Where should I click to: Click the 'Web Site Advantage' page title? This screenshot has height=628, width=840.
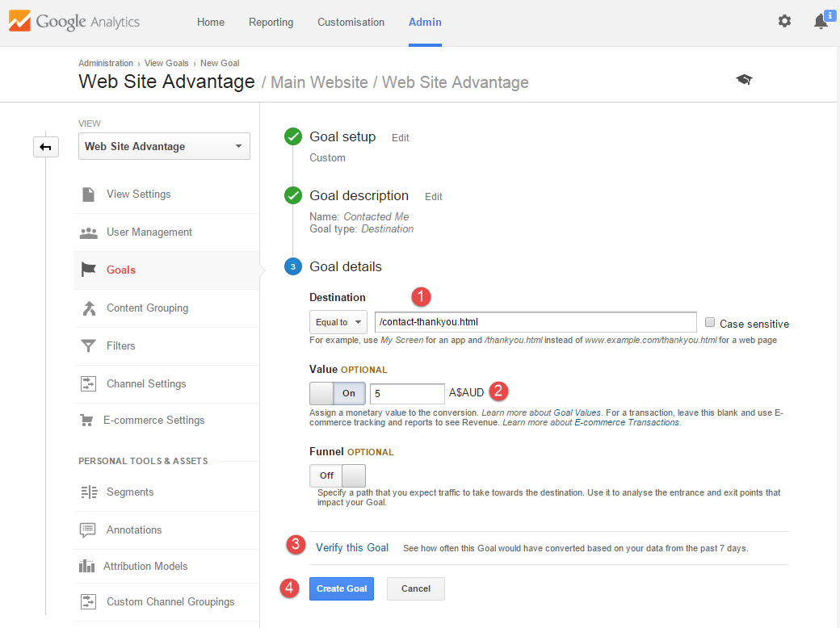[x=166, y=82]
